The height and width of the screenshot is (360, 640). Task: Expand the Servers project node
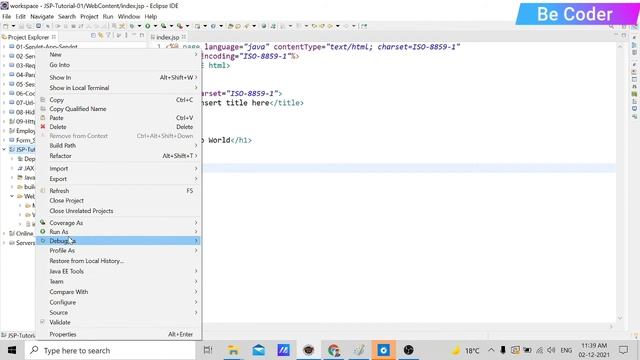pyautogui.click(x=4, y=243)
